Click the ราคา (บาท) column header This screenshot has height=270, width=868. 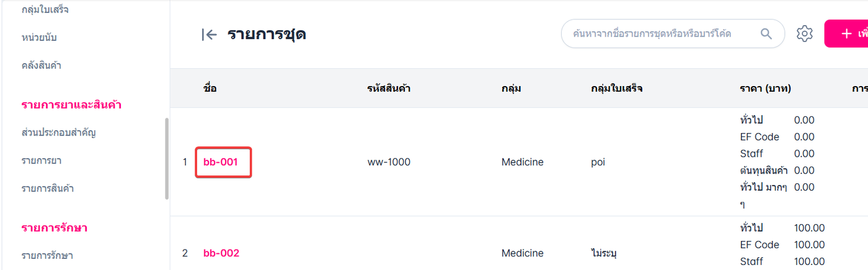765,88
